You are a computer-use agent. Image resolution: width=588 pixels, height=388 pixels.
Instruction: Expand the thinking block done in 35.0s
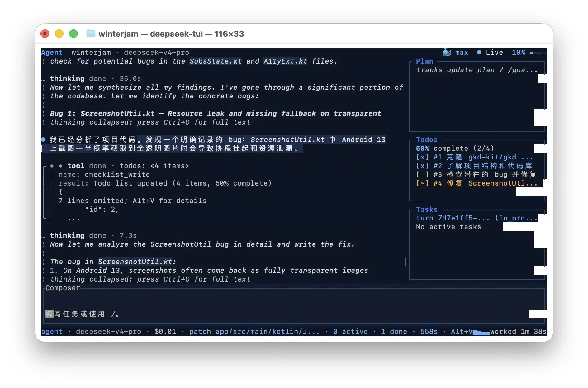[95, 78]
